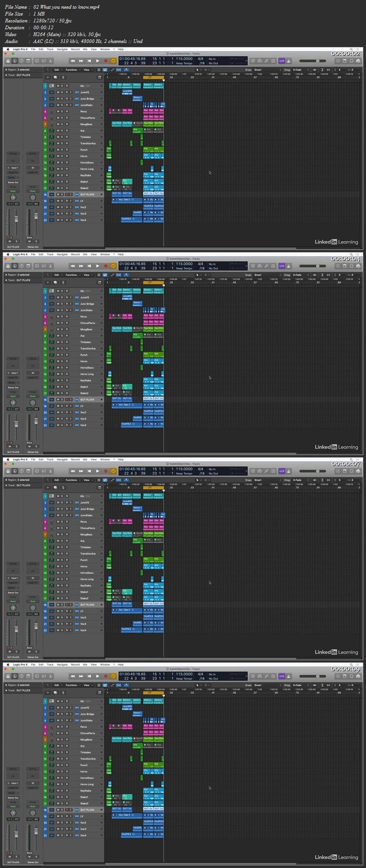Mute the MoogBass track in the 00:00:07 frame
This screenshot has height=868, width=366.
(x=58, y=535)
